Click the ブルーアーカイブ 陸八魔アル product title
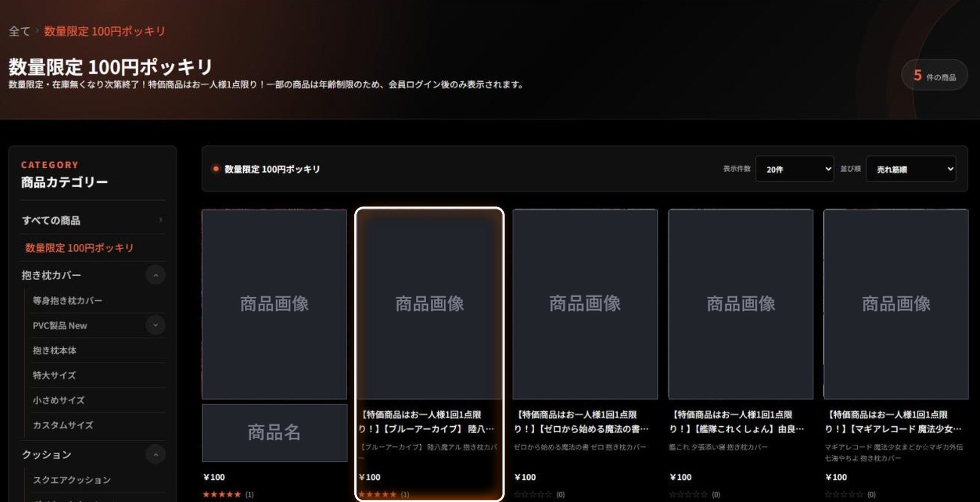 point(426,422)
